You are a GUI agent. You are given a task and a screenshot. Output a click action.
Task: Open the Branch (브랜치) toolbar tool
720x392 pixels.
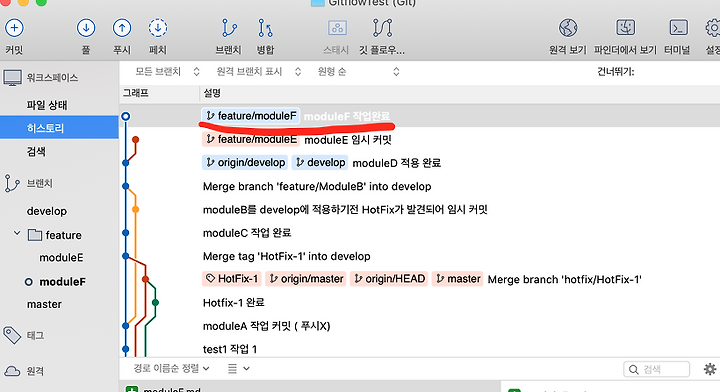click(x=228, y=28)
